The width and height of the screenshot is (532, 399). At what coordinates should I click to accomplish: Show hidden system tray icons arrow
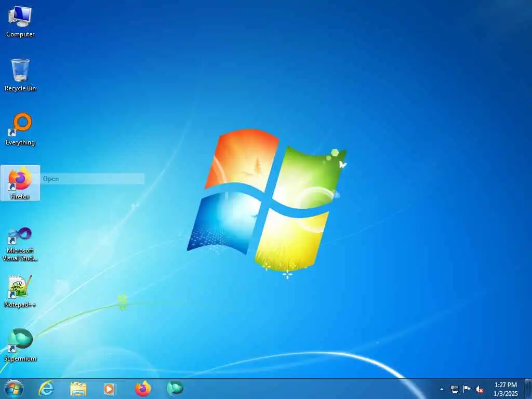pos(442,389)
